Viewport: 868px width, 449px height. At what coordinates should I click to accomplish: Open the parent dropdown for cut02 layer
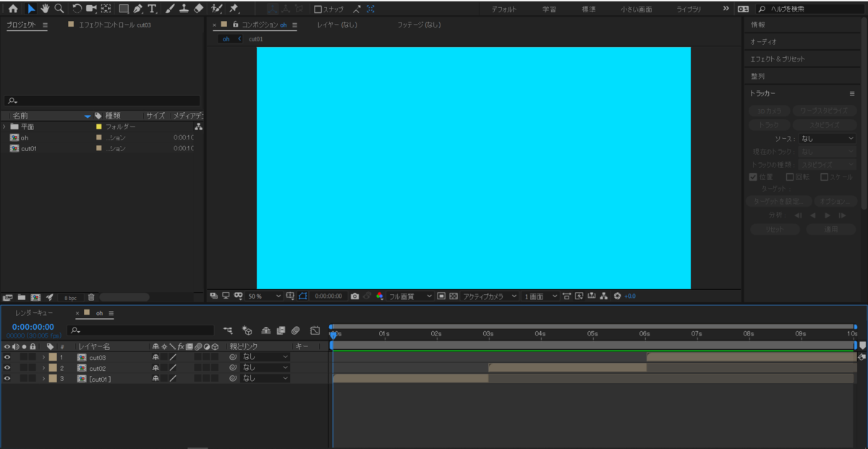coord(265,368)
